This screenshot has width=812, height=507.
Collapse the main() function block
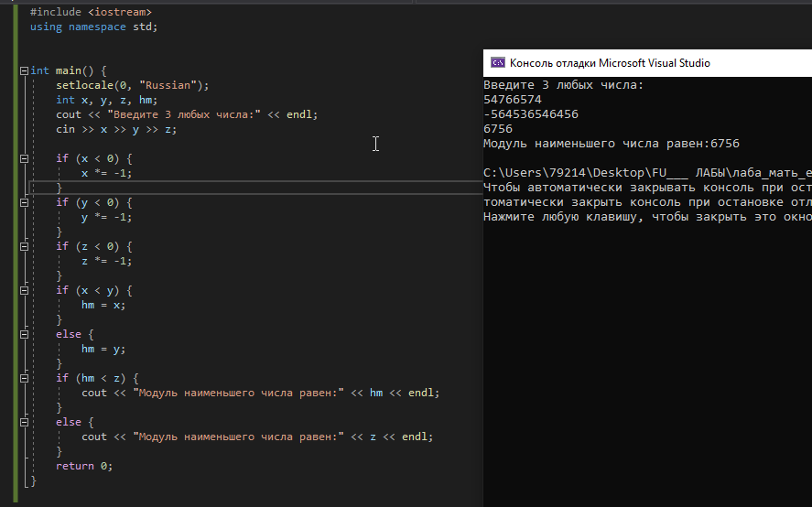pos(24,71)
